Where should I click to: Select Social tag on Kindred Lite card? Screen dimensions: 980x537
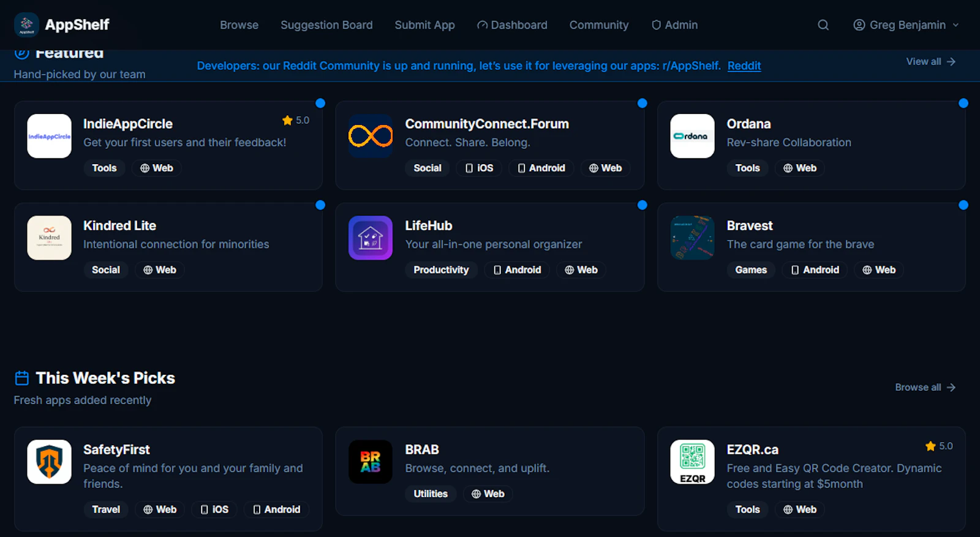106,269
